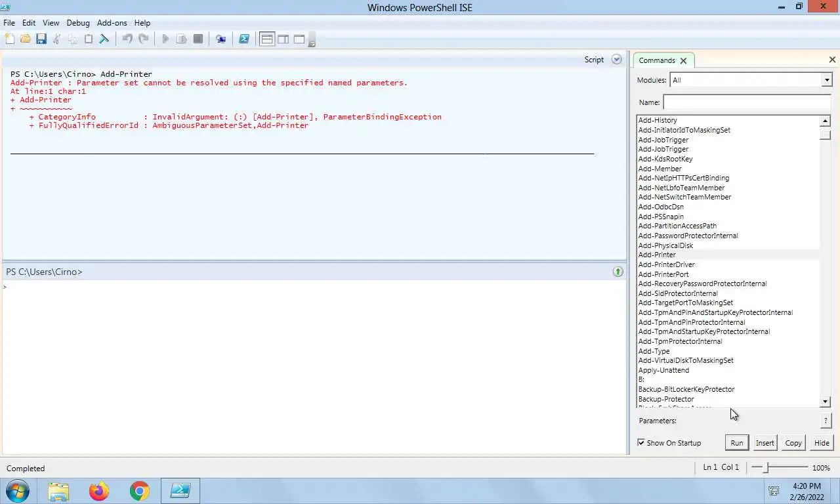
Task: Click the Run Script play icon
Action: [x=165, y=39]
